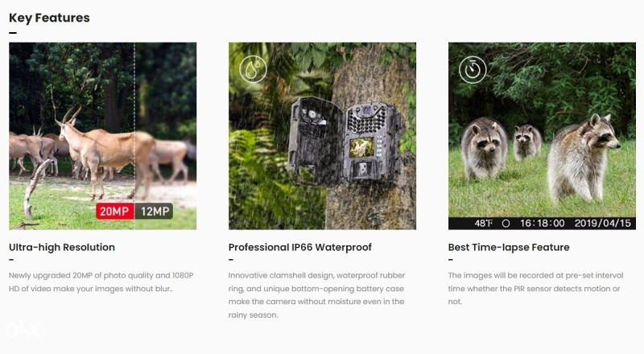Screen dimensions: 644x354
Task: Click the OLX watermark logo
Action: tap(23, 329)
